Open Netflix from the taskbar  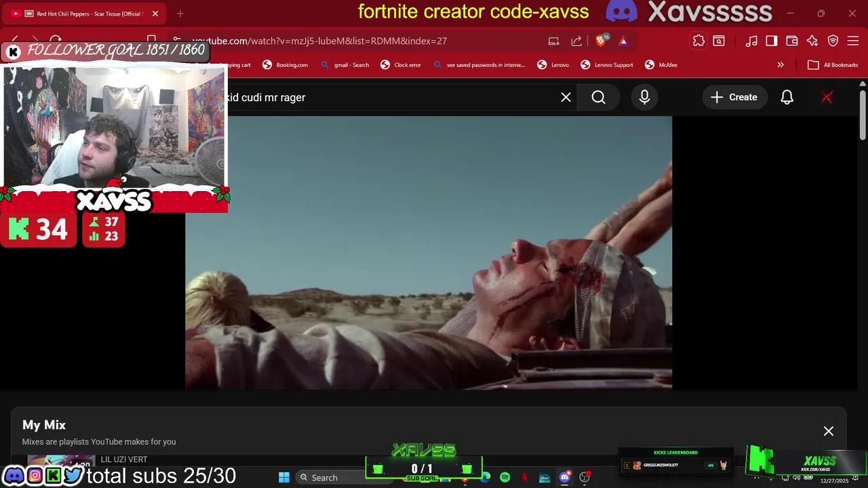(525, 478)
